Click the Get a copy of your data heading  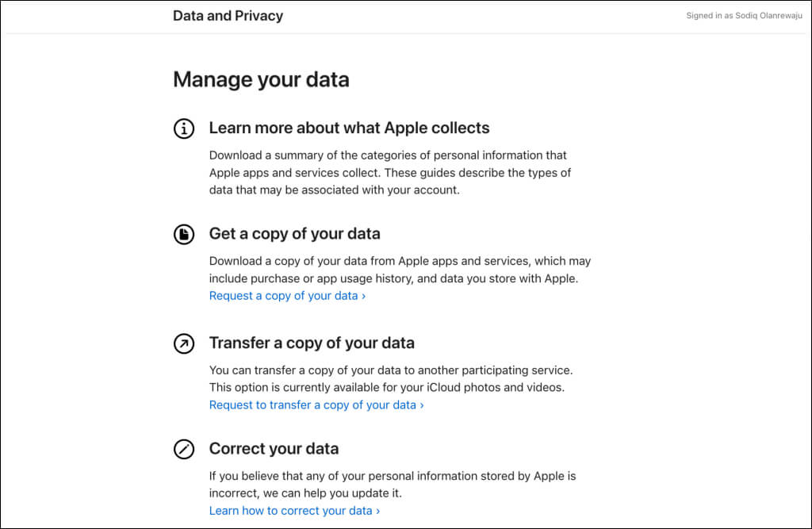click(x=295, y=234)
